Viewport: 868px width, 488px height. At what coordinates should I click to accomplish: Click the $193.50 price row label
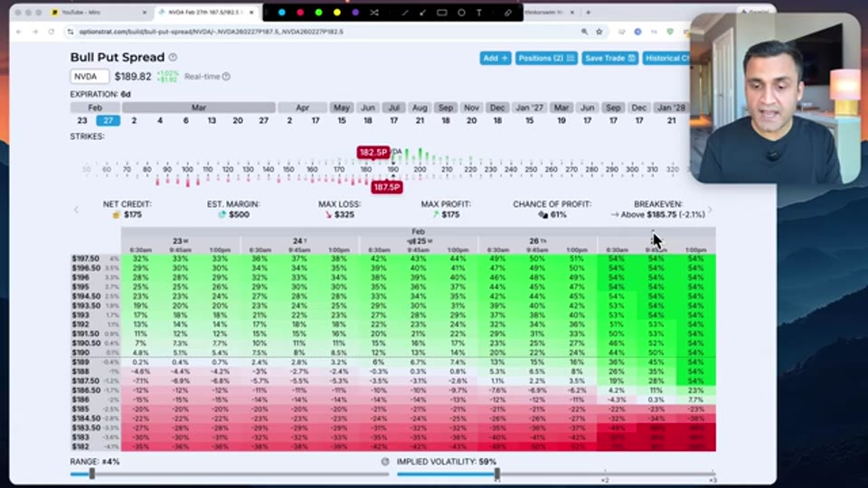click(x=85, y=305)
